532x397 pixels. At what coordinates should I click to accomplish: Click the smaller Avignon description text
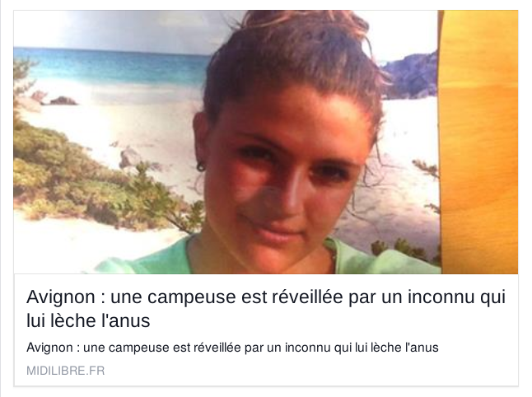(x=232, y=348)
